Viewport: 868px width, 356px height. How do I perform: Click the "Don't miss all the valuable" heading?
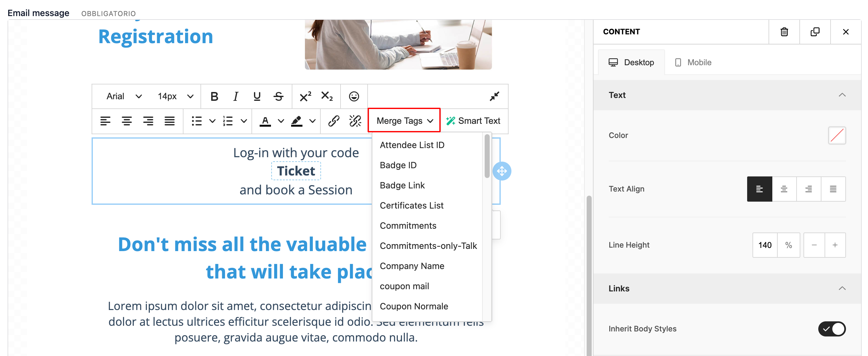tap(242, 244)
